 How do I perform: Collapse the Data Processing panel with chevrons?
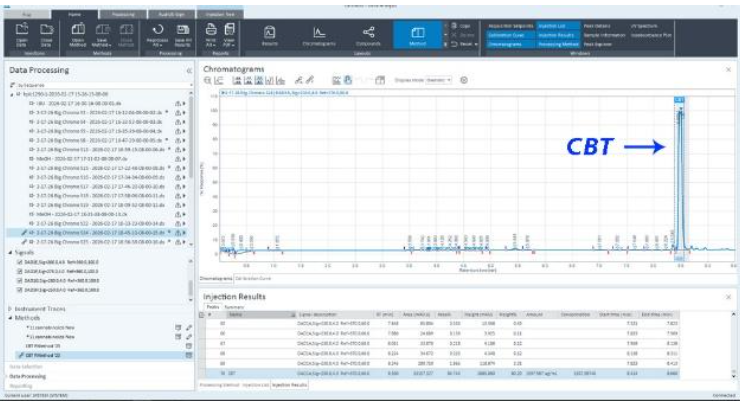(189, 72)
